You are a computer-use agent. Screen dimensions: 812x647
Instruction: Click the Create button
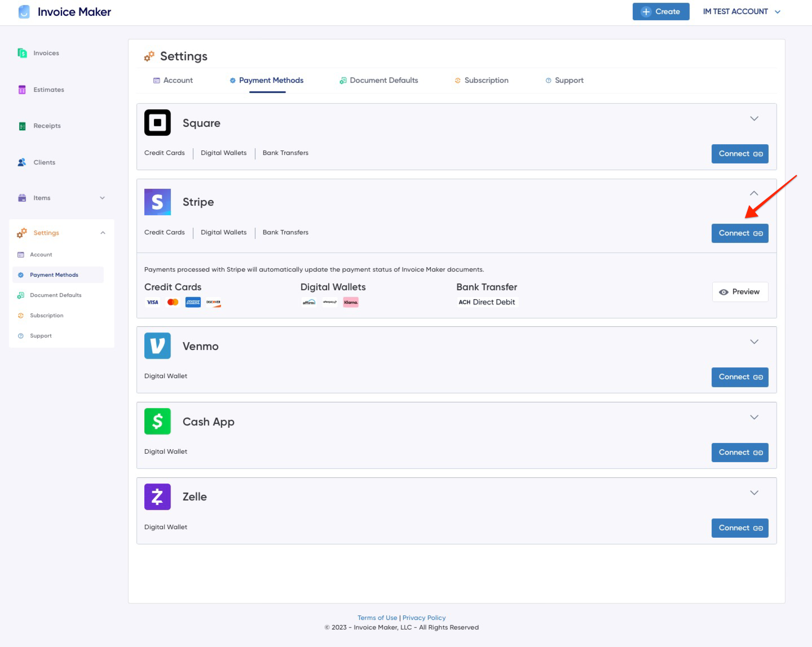click(661, 11)
